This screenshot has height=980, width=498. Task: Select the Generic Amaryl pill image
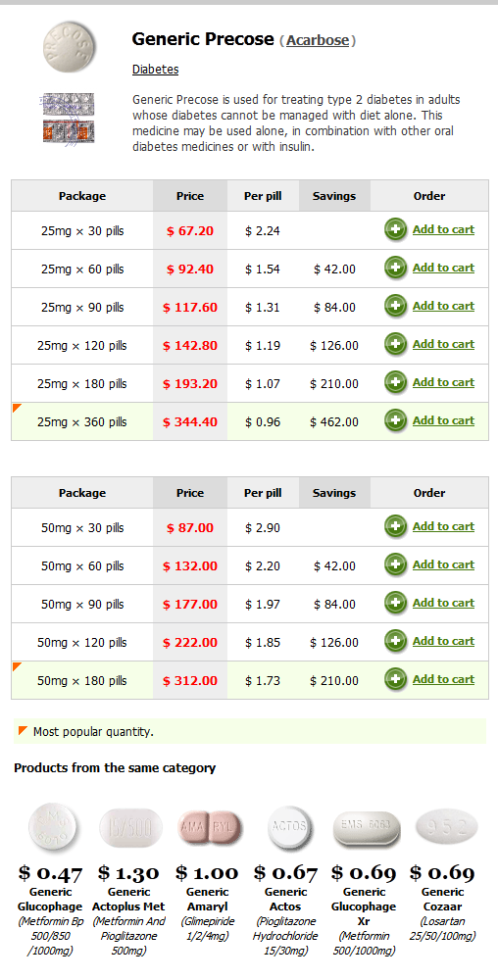(x=210, y=826)
